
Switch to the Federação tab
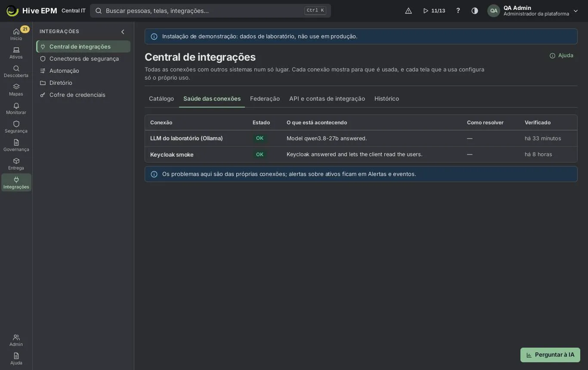pos(265,99)
